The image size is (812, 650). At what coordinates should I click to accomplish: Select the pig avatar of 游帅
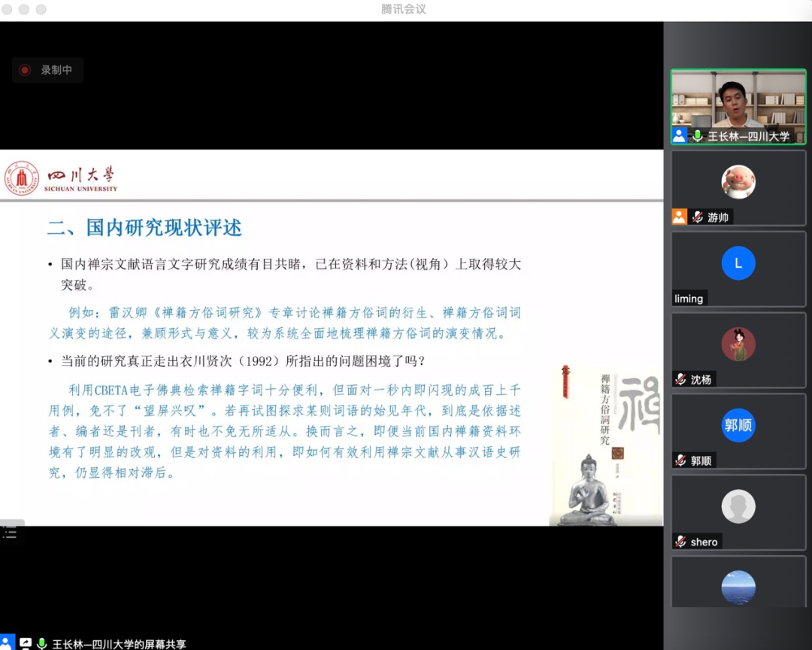click(738, 182)
